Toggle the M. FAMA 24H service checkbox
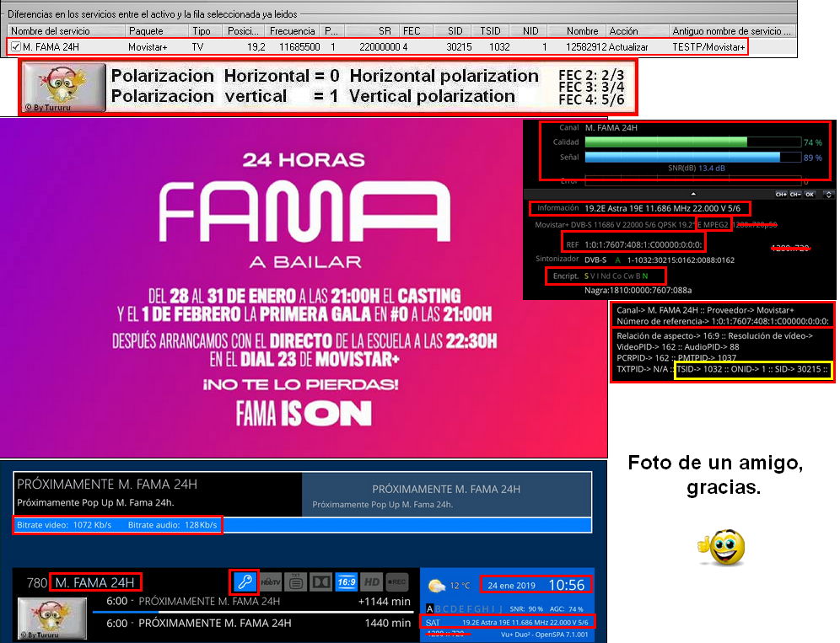 16,46
